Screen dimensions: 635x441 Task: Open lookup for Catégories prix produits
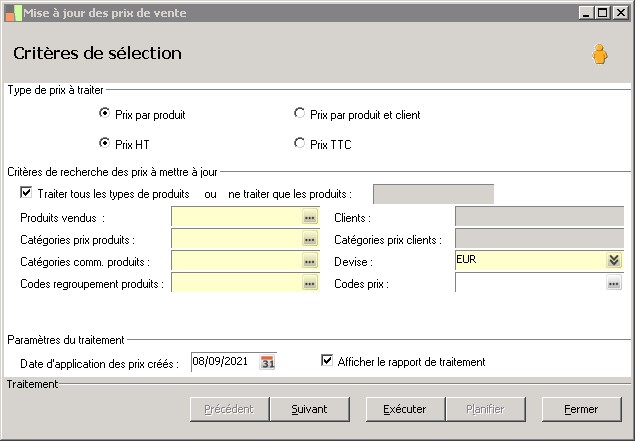pyautogui.click(x=310, y=240)
